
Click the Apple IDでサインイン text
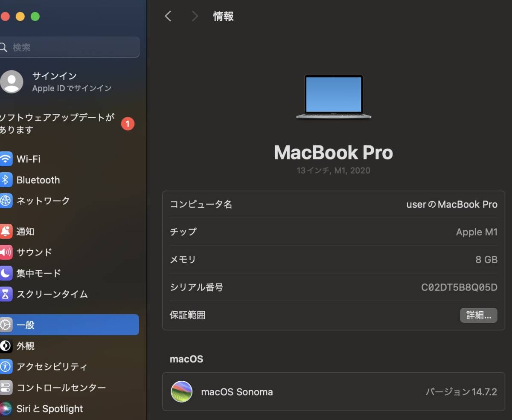pyautogui.click(x=72, y=88)
